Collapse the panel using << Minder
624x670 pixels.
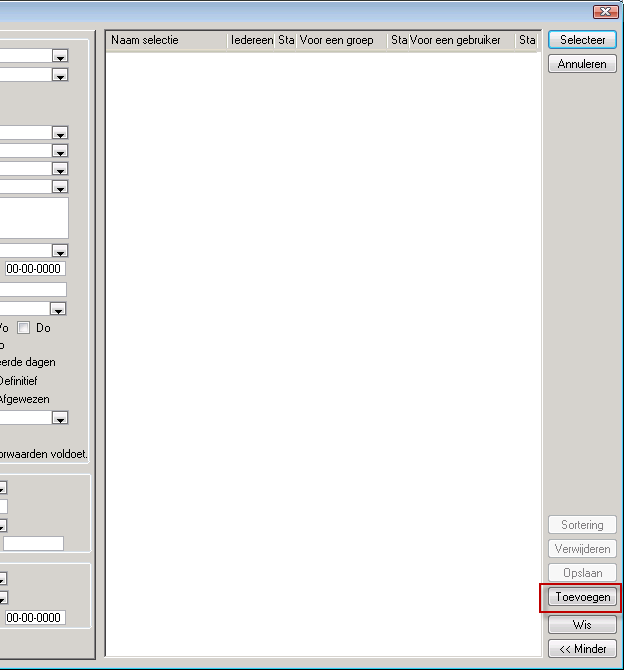coord(581,649)
